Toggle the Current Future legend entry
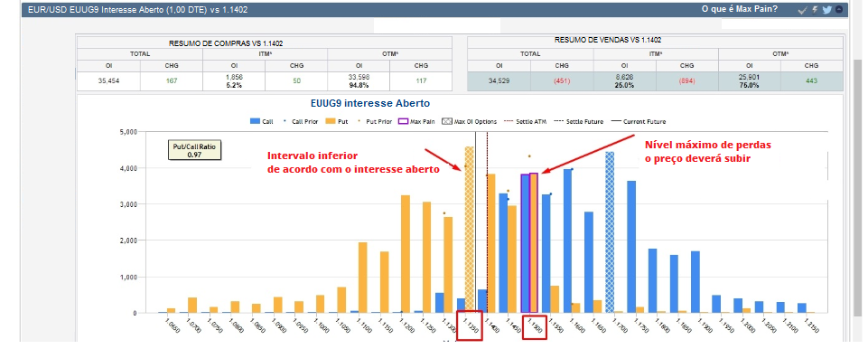Screen dimensions: 868x349 (x=639, y=121)
